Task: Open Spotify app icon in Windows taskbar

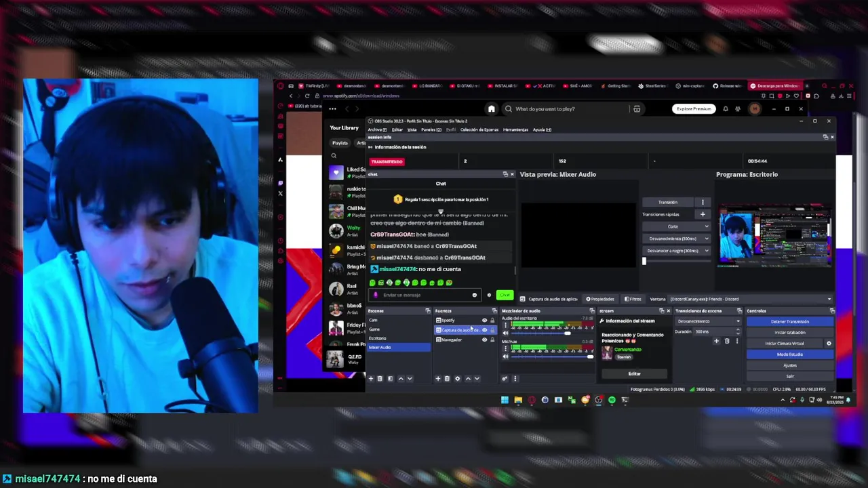Action: (612, 400)
